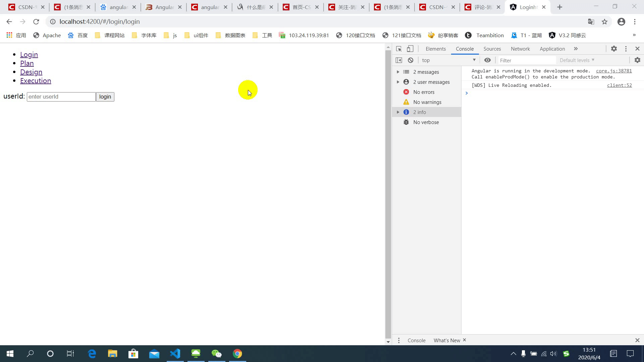
Task: Click the Application panel icon
Action: 552,49
